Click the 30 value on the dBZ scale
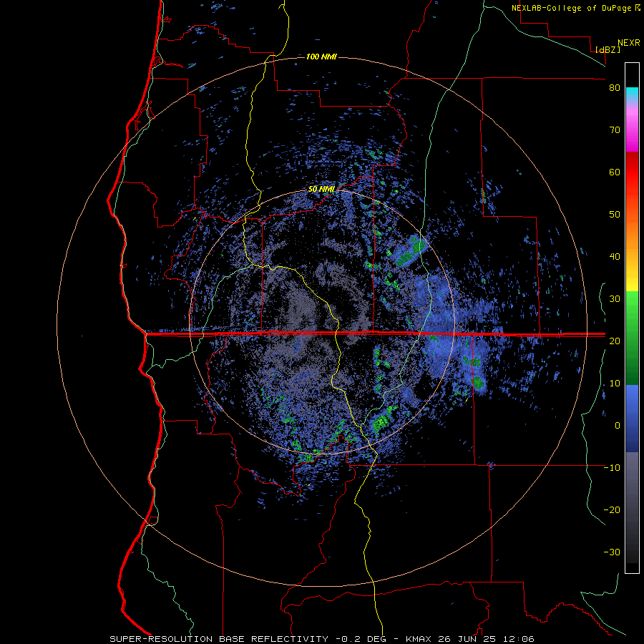644x644 pixels. (615, 298)
